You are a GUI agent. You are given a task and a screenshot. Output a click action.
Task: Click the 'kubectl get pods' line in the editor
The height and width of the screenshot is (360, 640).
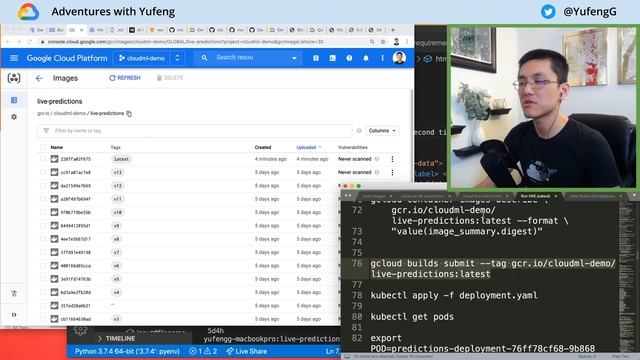tap(412, 317)
